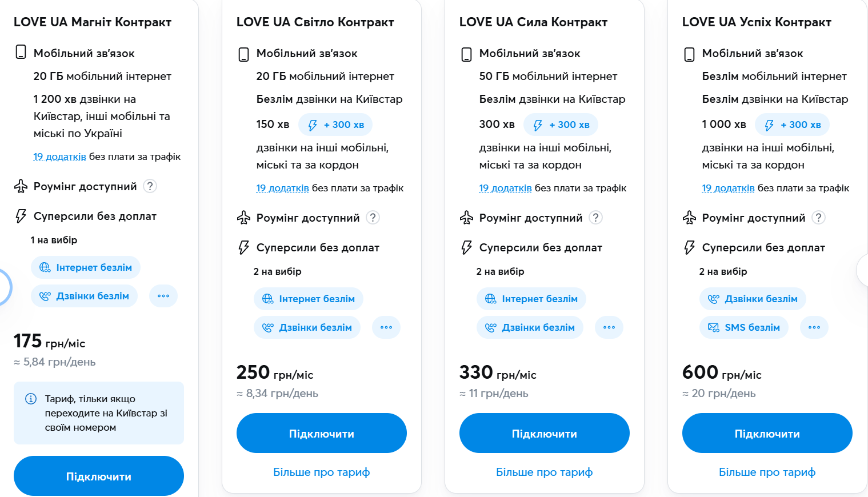Expand more superpowers dots in Успіх card
Image resolution: width=868 pixels, height=497 pixels.
814,327
